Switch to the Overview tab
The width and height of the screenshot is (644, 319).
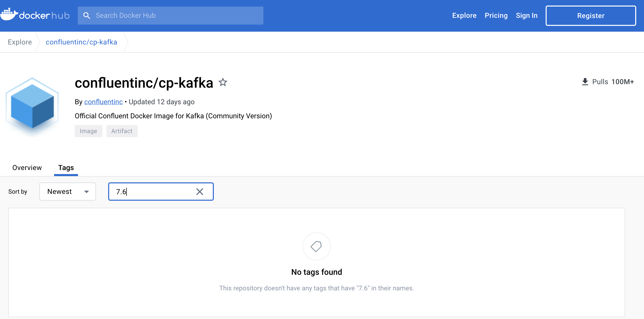click(x=27, y=168)
